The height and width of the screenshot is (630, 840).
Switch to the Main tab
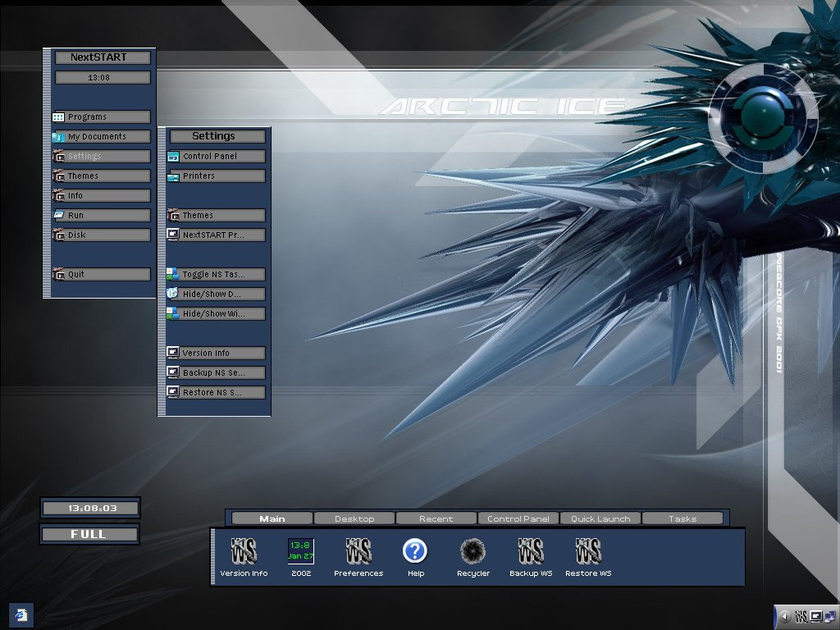point(272,518)
